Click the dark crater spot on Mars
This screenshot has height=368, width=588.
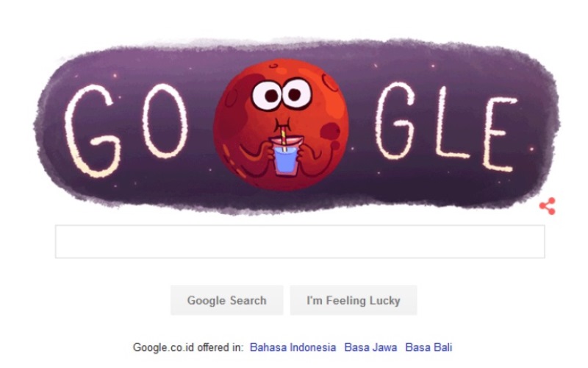[330, 132]
